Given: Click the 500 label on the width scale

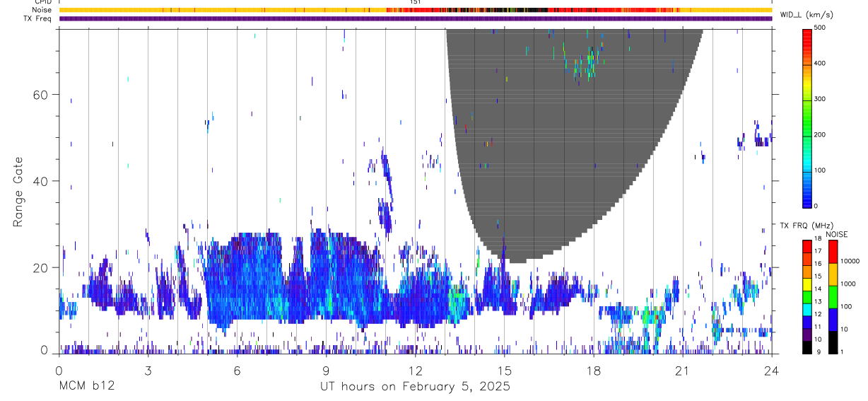Looking at the screenshot, I should pos(820,28).
